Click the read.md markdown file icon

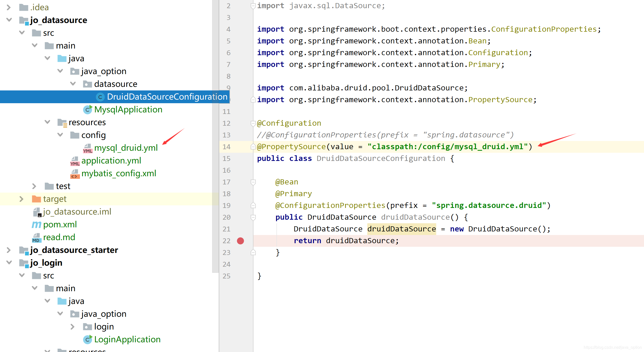[x=37, y=238]
